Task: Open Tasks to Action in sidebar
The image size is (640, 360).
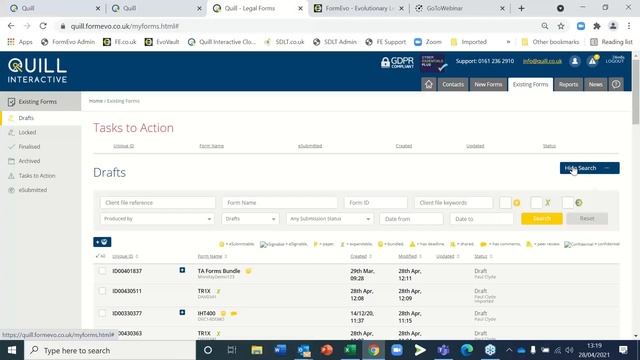Action: (37, 176)
